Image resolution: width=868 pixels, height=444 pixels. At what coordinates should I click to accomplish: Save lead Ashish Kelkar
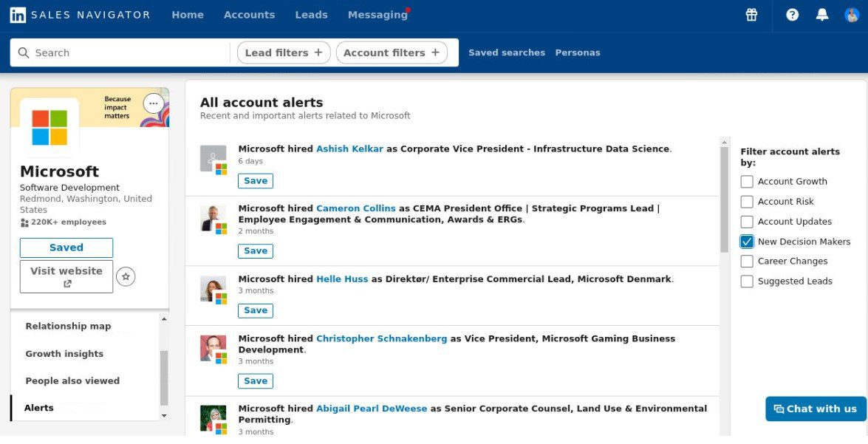(x=256, y=181)
